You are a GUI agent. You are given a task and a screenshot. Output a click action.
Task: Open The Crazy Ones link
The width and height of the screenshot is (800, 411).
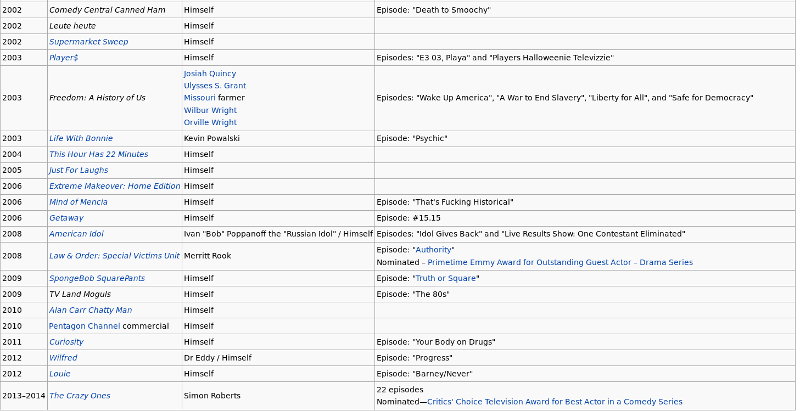pos(80,396)
